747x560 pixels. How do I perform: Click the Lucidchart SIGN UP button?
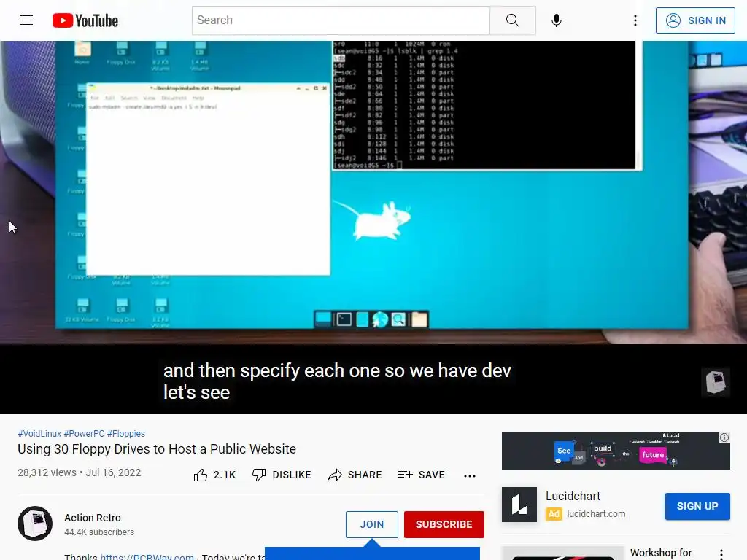coord(697,506)
